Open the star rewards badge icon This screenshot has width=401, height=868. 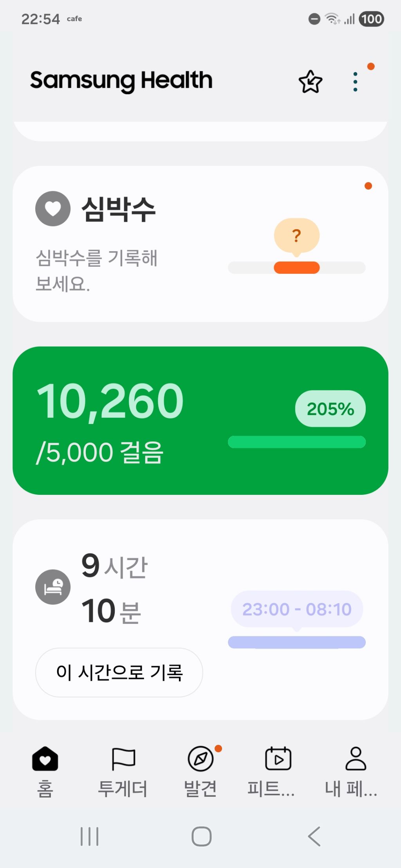(x=310, y=82)
